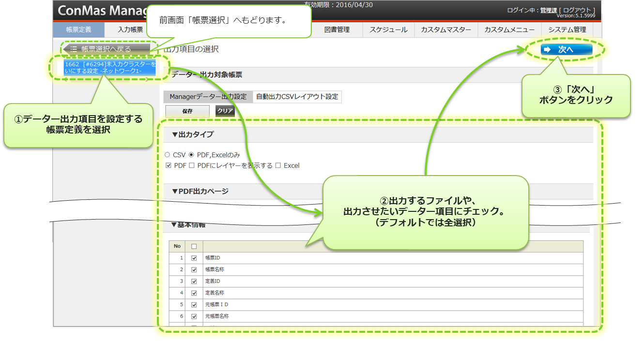Open the システム管理 tab
Image resolution: width=644 pixels, height=341 pixels.
[x=567, y=30]
